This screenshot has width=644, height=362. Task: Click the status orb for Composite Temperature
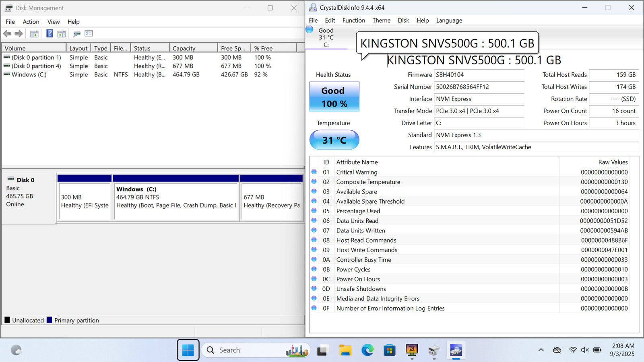314,181
